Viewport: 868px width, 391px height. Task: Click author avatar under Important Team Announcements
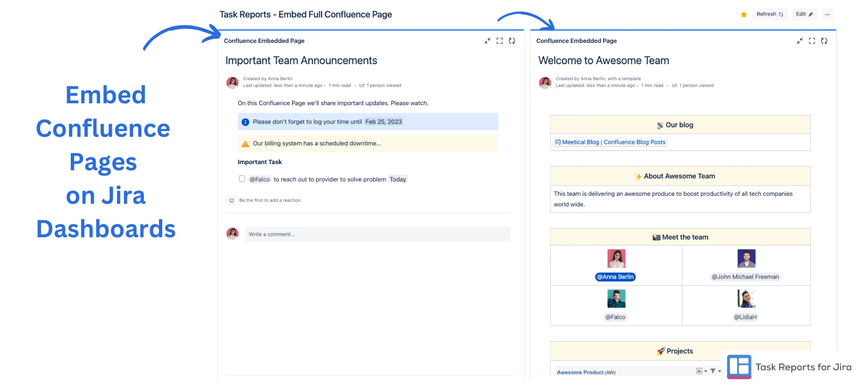[233, 83]
